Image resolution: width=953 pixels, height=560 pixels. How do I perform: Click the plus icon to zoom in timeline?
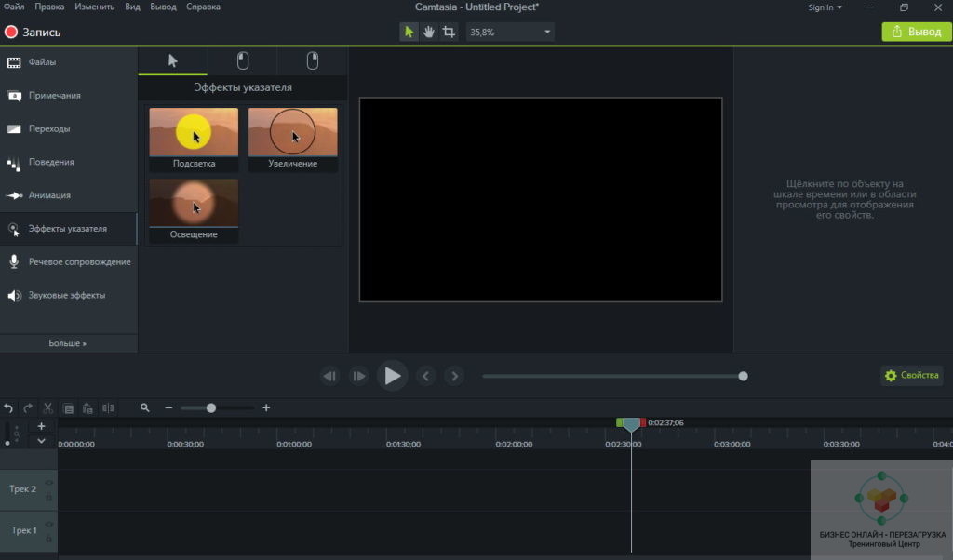click(x=266, y=407)
